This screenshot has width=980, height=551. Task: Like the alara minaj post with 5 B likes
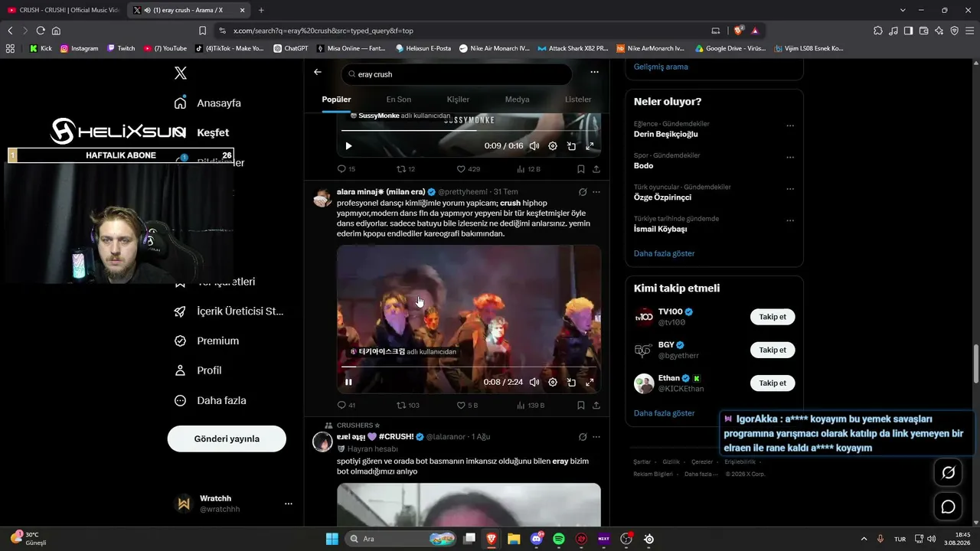tap(467, 405)
